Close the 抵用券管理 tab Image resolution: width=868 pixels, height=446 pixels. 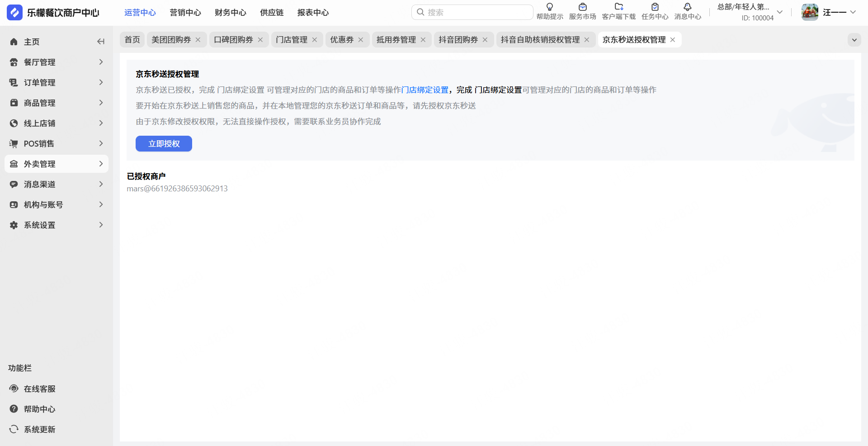coord(423,40)
